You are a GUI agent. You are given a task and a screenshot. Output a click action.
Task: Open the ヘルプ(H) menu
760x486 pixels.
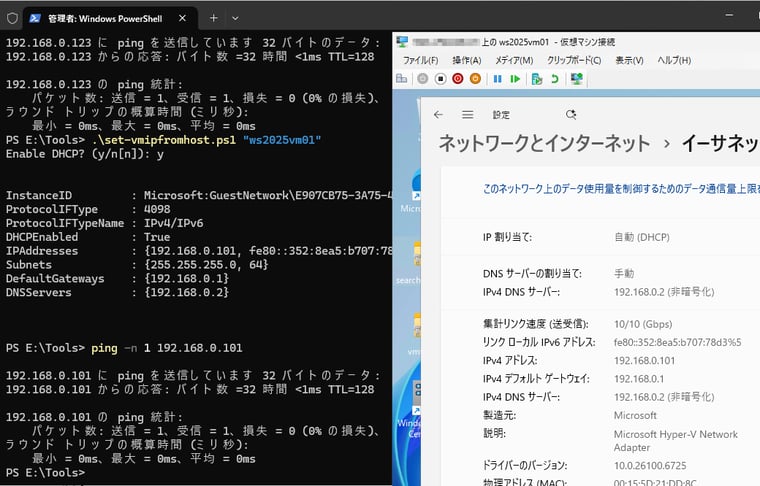click(x=674, y=60)
